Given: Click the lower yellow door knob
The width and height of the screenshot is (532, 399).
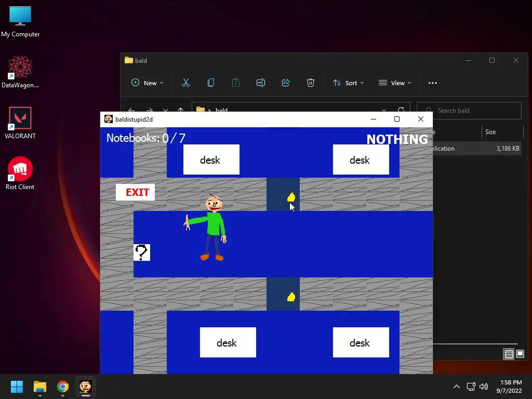Looking at the screenshot, I should (x=291, y=297).
